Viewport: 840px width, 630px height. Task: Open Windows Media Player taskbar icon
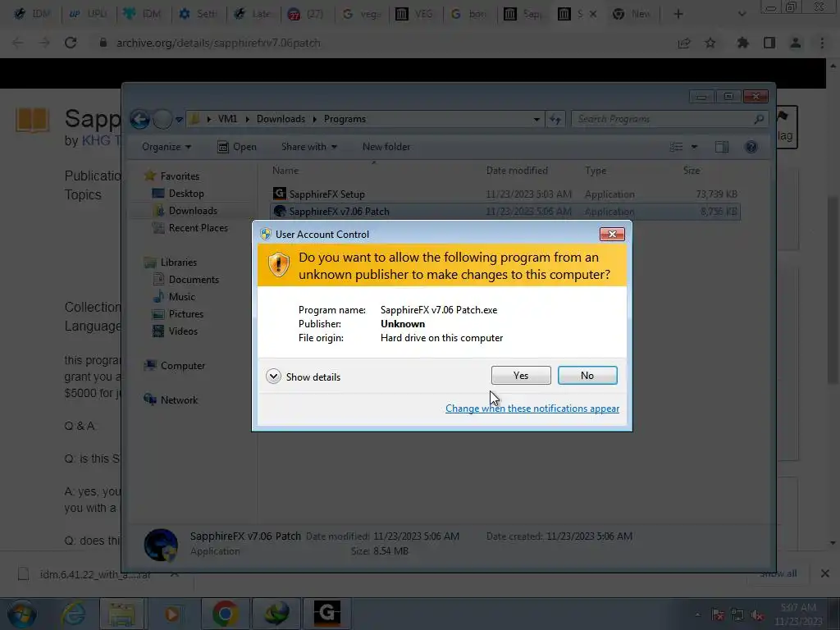pos(171,614)
